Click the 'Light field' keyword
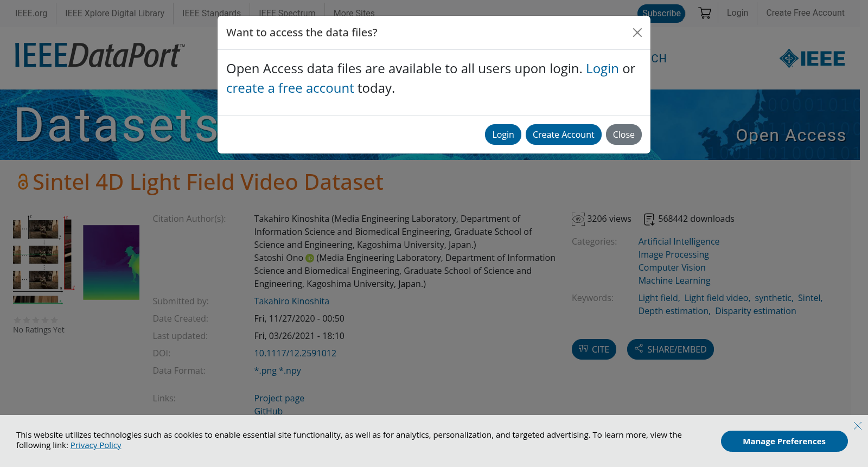This screenshot has height=467, width=868. point(659,298)
